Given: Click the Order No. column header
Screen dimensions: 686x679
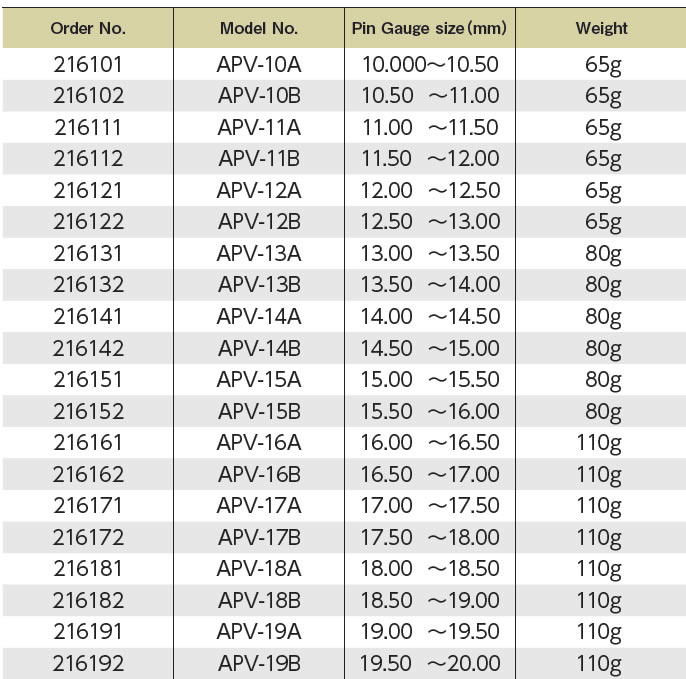Looking at the screenshot, I should tap(88, 28).
